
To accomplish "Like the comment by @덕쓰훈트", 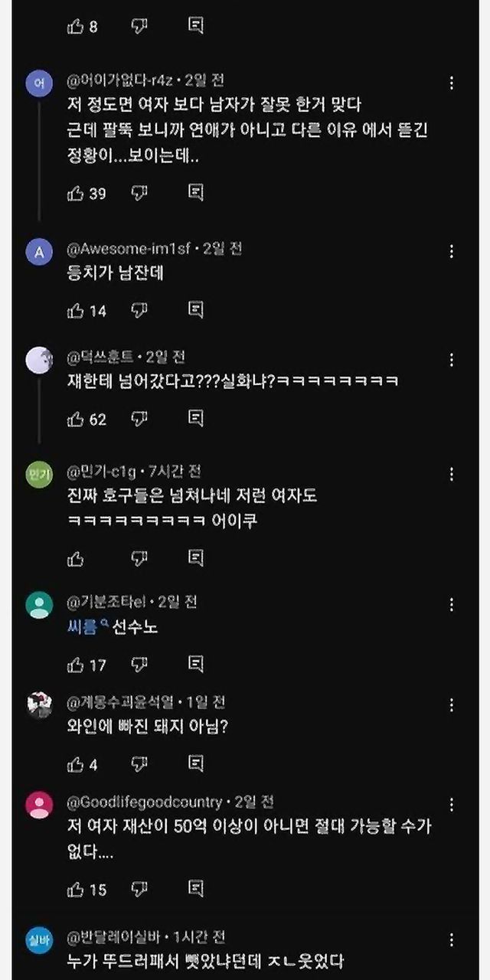I will (76, 419).
